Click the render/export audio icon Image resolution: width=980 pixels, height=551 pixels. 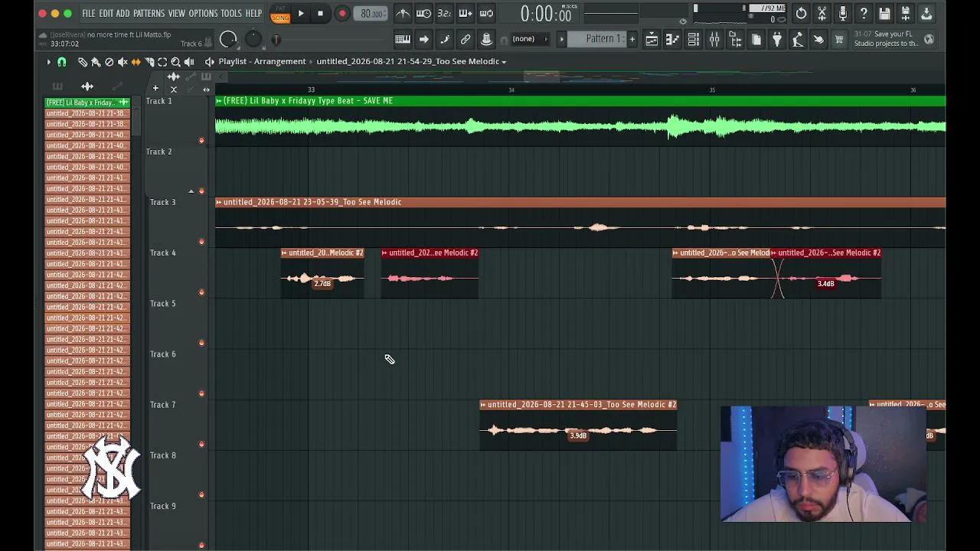tap(905, 14)
